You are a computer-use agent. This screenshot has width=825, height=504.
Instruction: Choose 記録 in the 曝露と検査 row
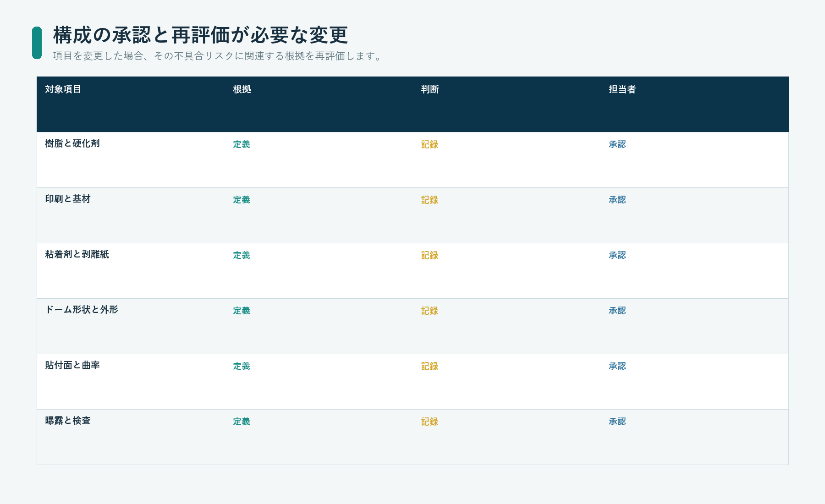click(429, 422)
